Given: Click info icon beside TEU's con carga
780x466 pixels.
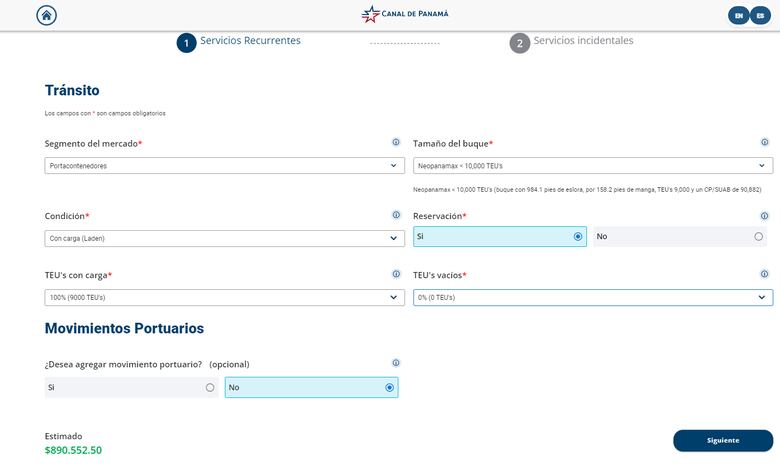Looking at the screenshot, I should pos(396,274).
